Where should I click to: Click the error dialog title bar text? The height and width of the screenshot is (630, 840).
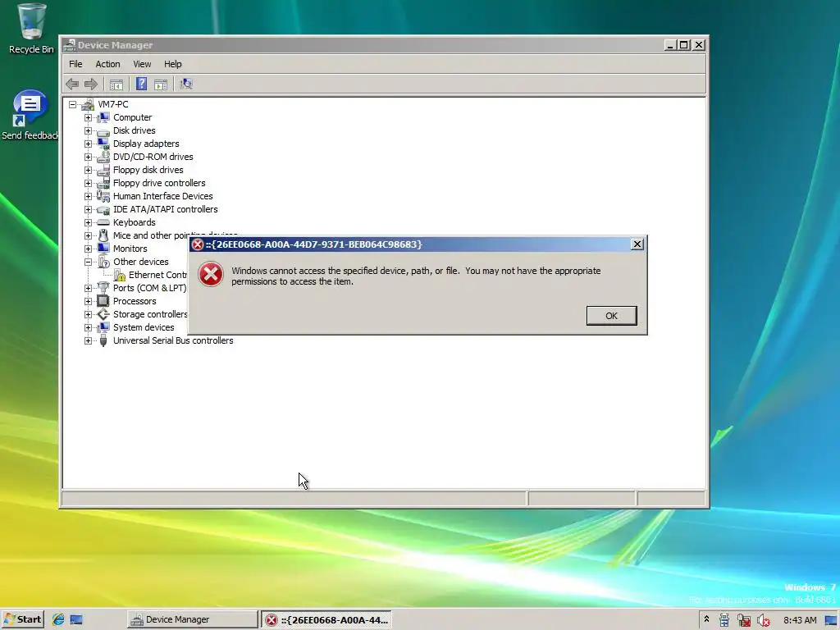click(x=314, y=244)
